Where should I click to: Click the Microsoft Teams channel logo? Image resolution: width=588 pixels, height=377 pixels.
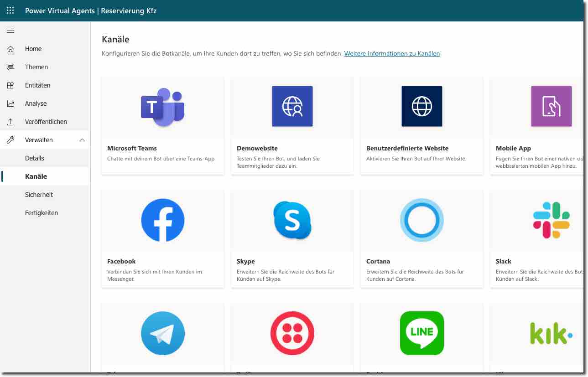click(x=162, y=107)
